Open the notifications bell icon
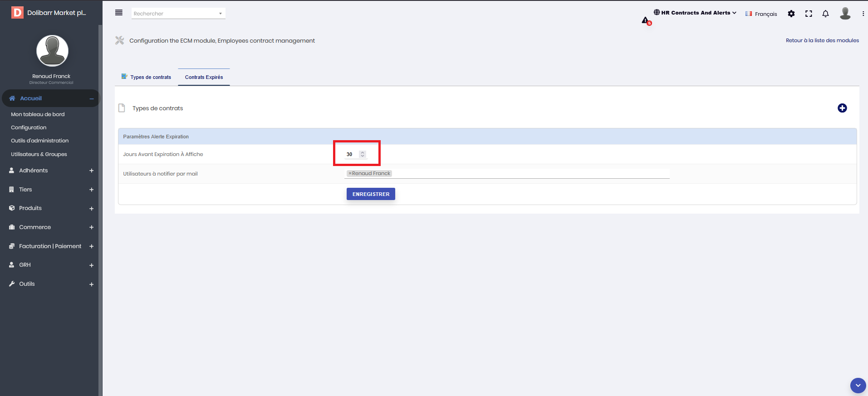868x396 pixels. [826, 14]
